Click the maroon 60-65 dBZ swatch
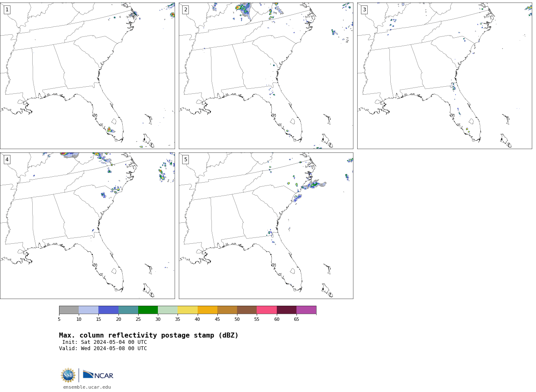536x392 pixels. tap(286, 310)
